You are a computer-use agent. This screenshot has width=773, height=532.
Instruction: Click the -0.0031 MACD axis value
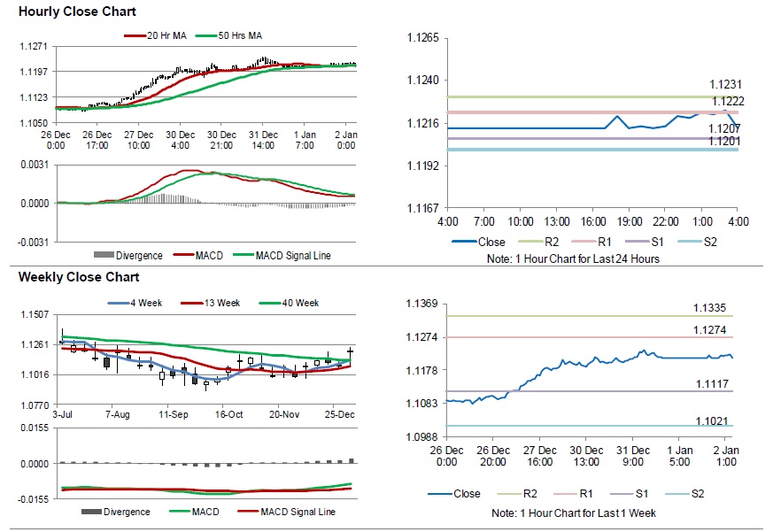pos(33,243)
